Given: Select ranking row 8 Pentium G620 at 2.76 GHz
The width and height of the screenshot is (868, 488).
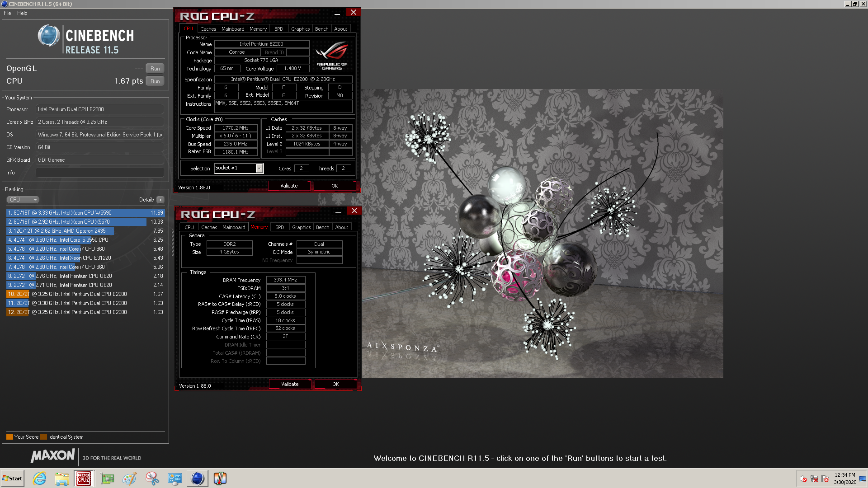Looking at the screenshot, I should coord(85,276).
